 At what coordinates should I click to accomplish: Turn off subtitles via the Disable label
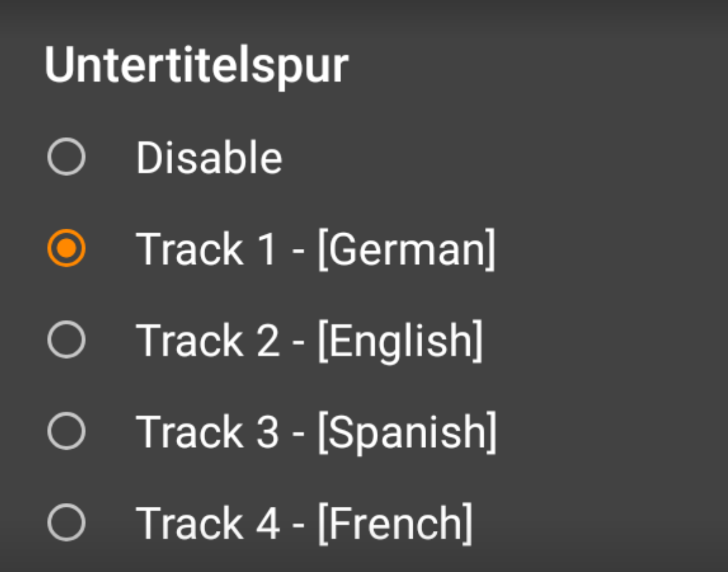(209, 157)
